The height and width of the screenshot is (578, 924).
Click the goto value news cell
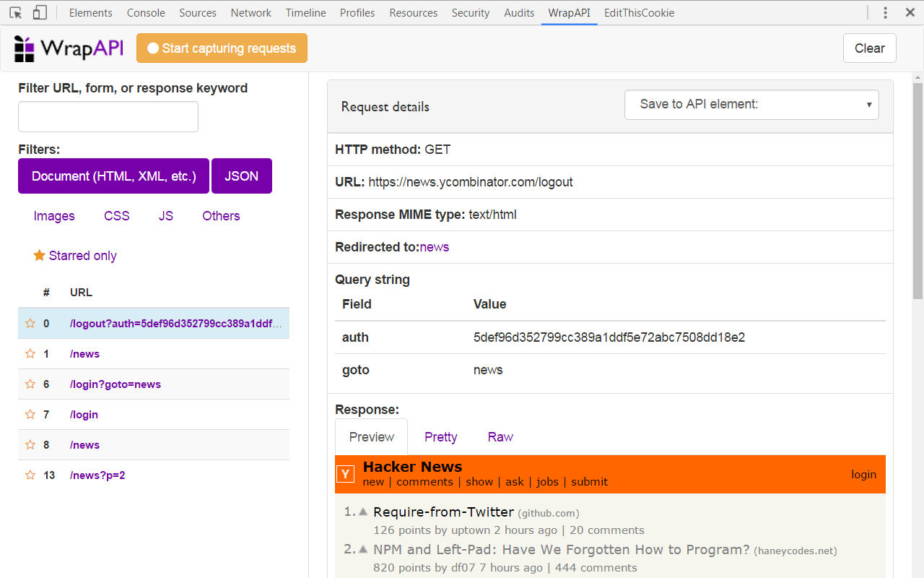click(488, 370)
